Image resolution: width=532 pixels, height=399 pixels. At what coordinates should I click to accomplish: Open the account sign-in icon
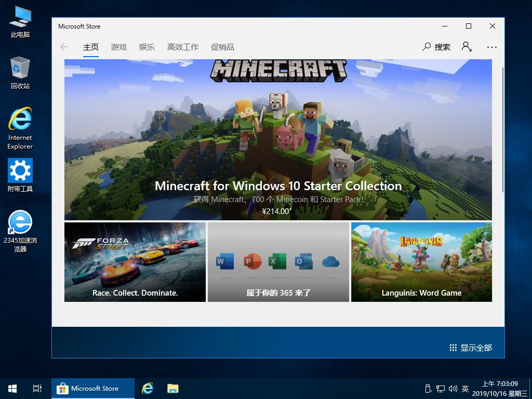pyautogui.click(x=467, y=47)
